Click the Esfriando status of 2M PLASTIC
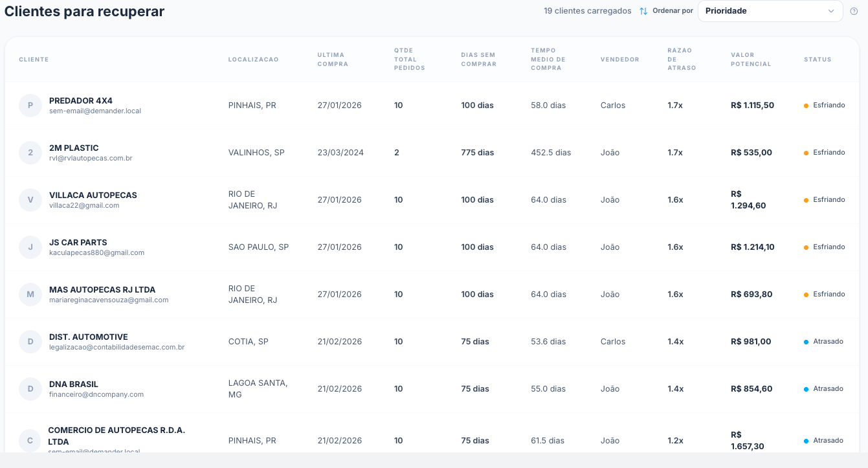The width and height of the screenshot is (868, 468). pyautogui.click(x=825, y=153)
